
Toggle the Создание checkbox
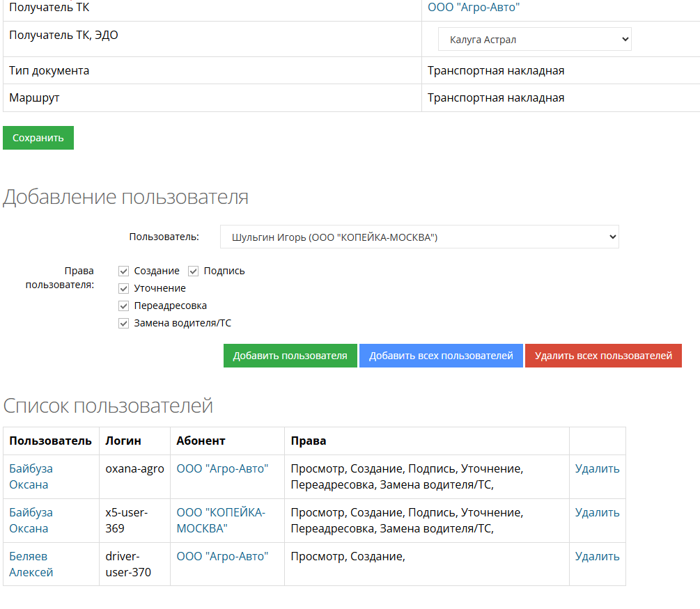124,271
